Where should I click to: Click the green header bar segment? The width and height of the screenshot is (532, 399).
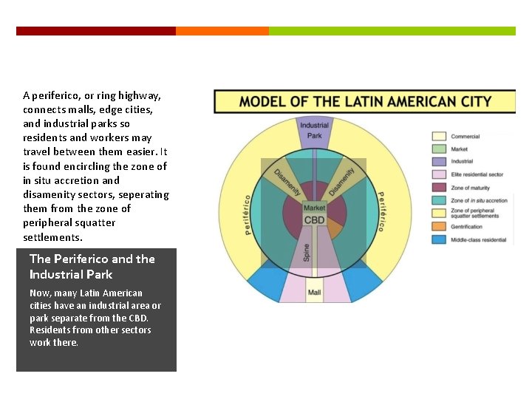(x=392, y=31)
